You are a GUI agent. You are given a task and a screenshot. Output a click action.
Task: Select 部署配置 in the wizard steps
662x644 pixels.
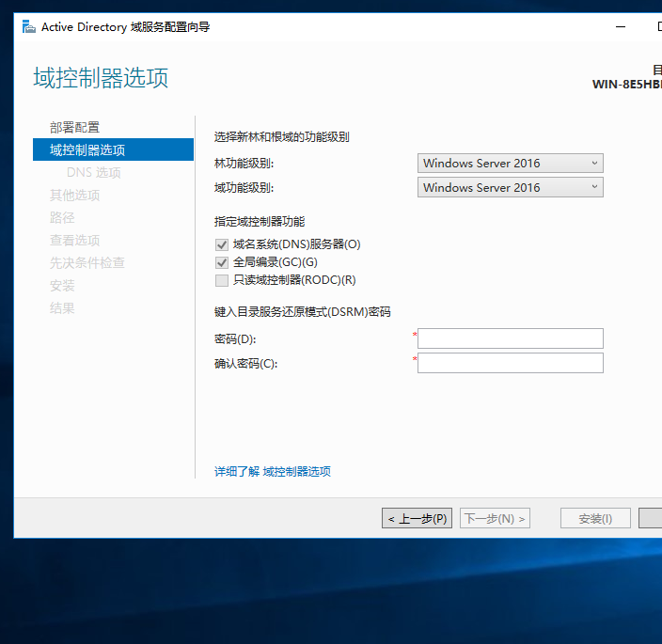[74, 128]
